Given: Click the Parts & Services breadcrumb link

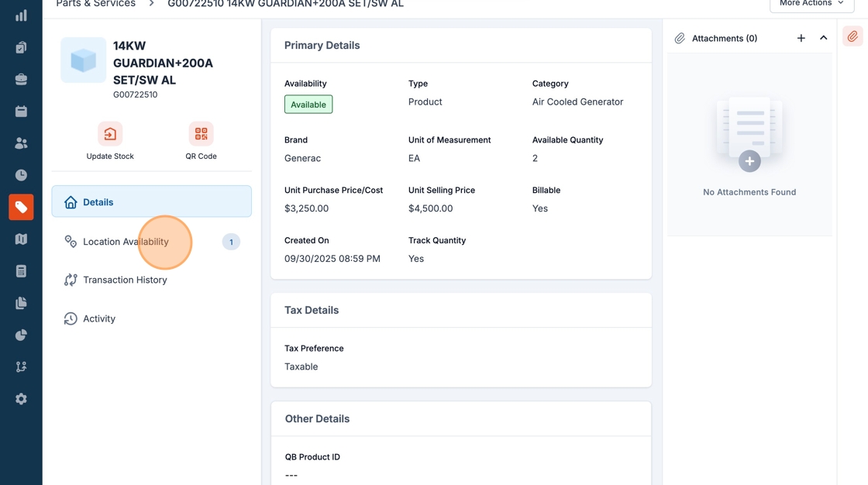Looking at the screenshot, I should (95, 5).
